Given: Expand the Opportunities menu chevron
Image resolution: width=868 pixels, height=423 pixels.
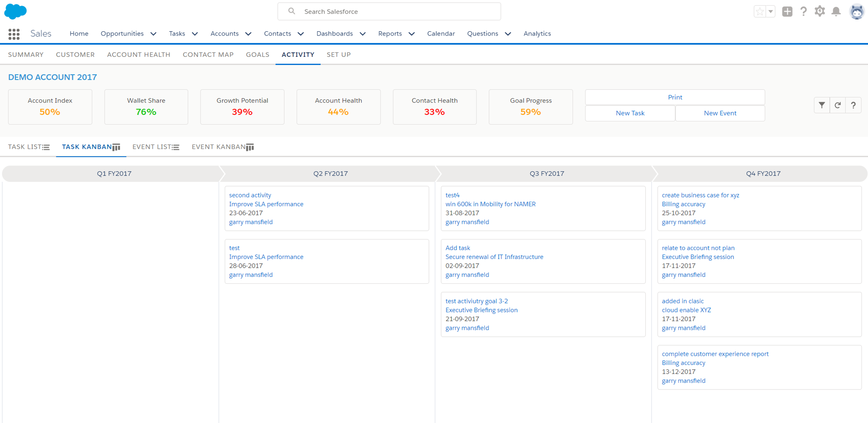Looking at the screenshot, I should [153, 34].
